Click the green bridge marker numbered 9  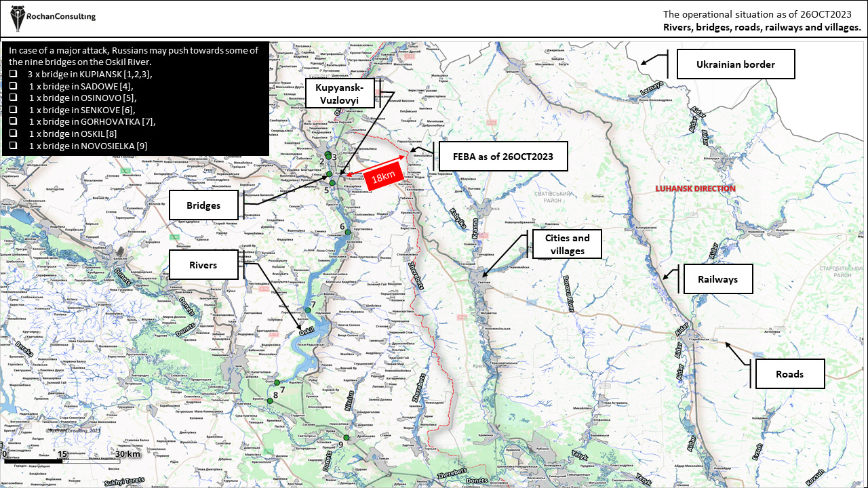coord(345,438)
